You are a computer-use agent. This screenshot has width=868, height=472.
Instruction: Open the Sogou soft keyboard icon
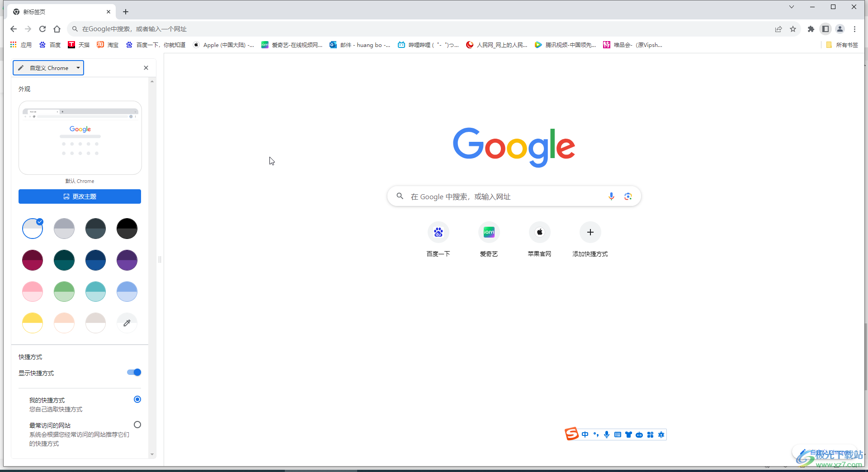click(618, 435)
